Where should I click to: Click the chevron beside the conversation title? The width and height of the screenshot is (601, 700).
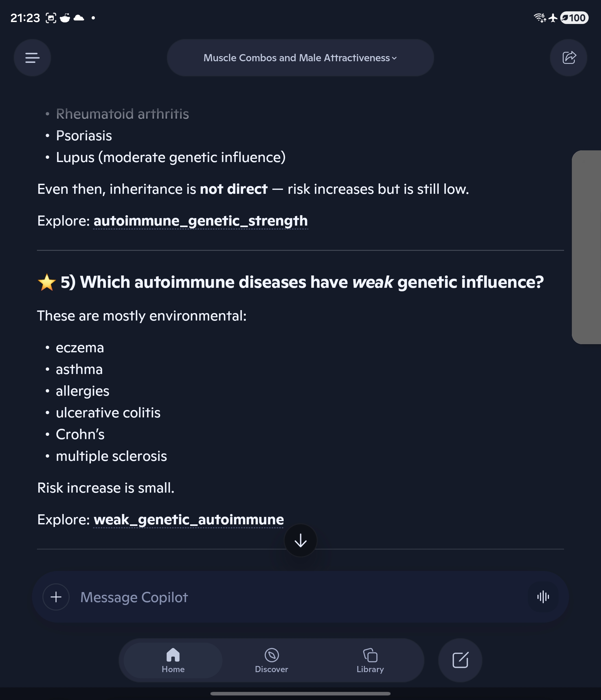point(394,58)
